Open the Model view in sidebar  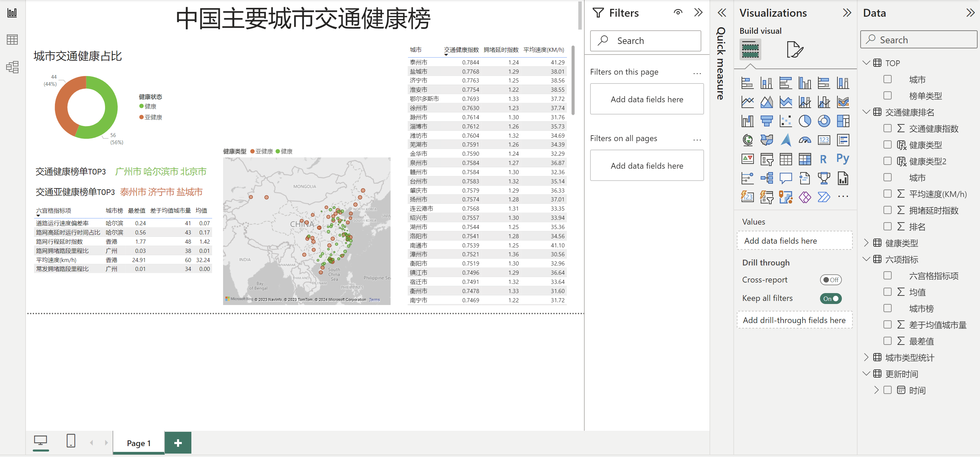12,67
